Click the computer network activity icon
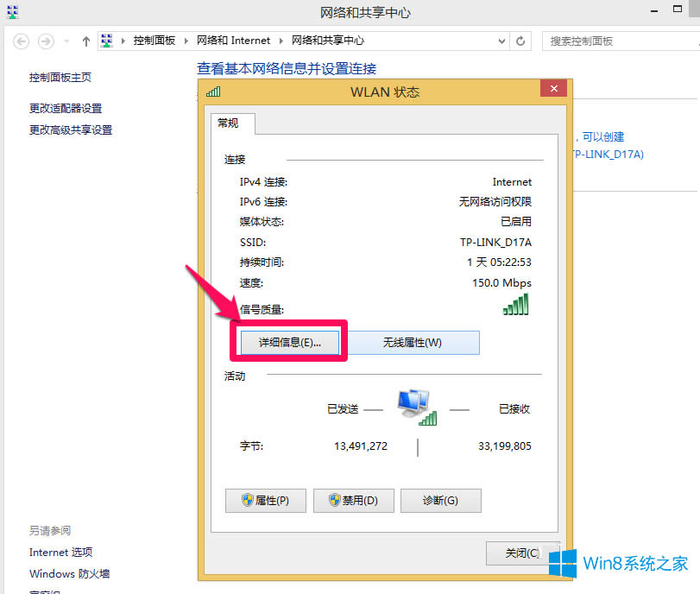700x594 pixels. point(415,402)
